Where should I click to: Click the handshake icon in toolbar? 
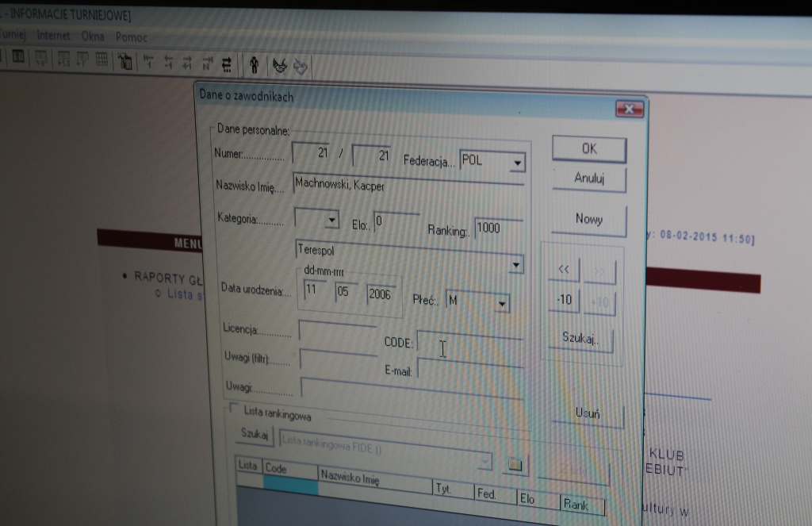click(x=279, y=64)
